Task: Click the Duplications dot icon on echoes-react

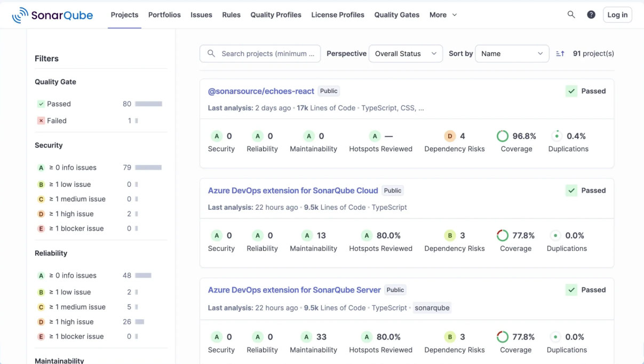Action: (556, 136)
